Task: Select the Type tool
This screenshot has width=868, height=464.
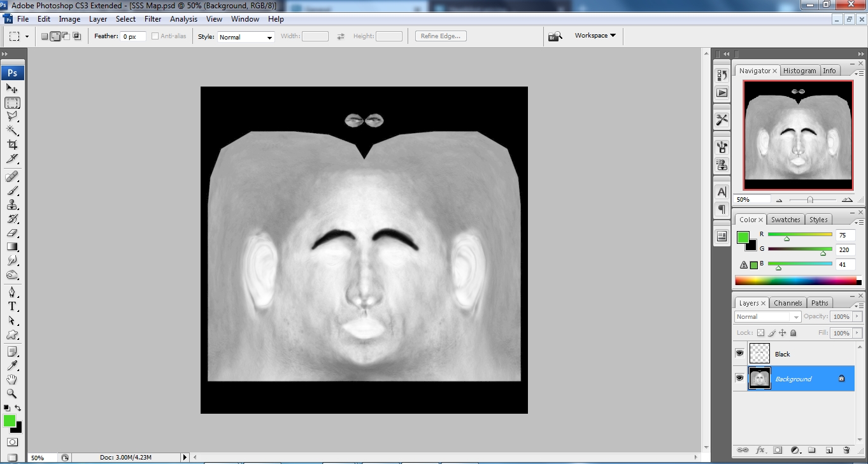Action: tap(12, 306)
